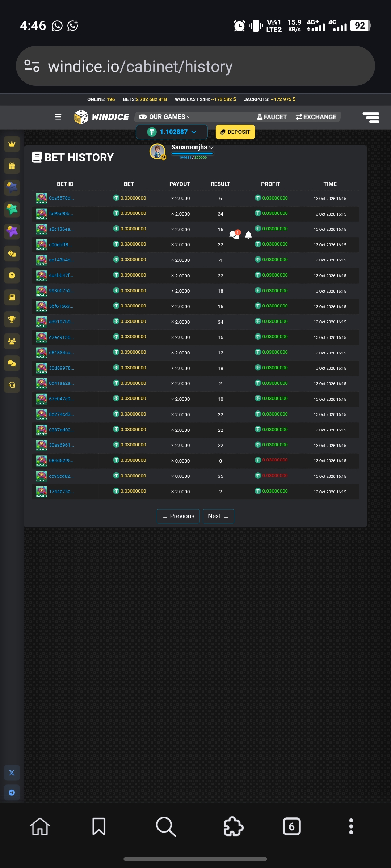The width and height of the screenshot is (391, 868).
Task: Open the blue daily star contest icon
Action: click(12, 188)
